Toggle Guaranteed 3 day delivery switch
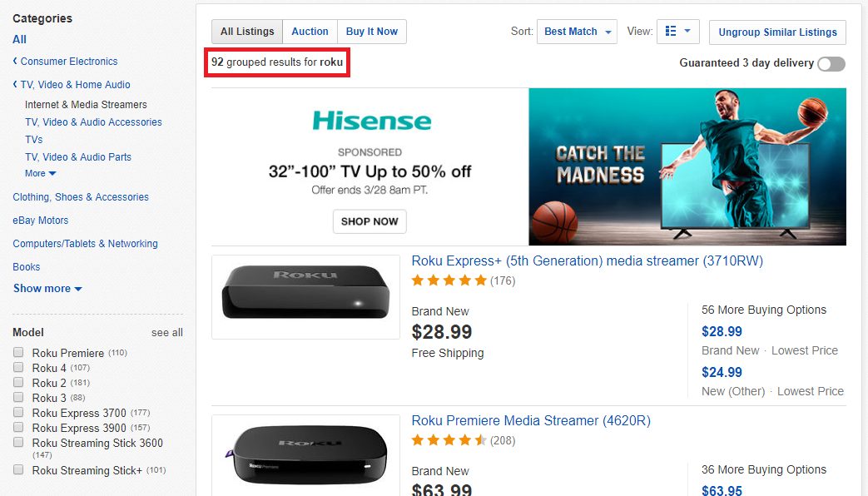The width and height of the screenshot is (868, 496). tap(831, 63)
